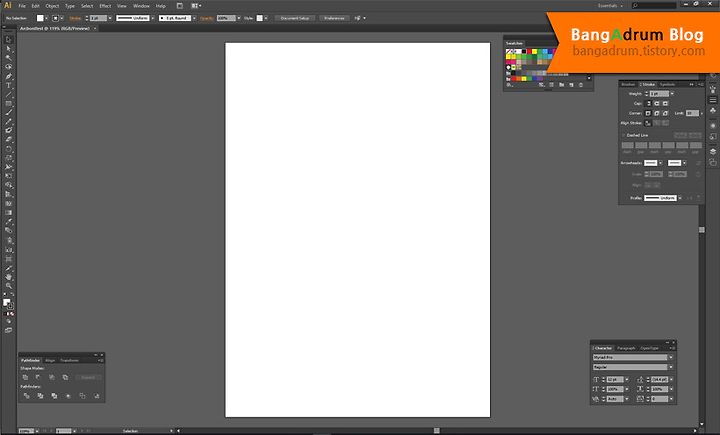720x435 pixels.
Task: Click the font size input field in the Character panel
Action: click(x=615, y=379)
